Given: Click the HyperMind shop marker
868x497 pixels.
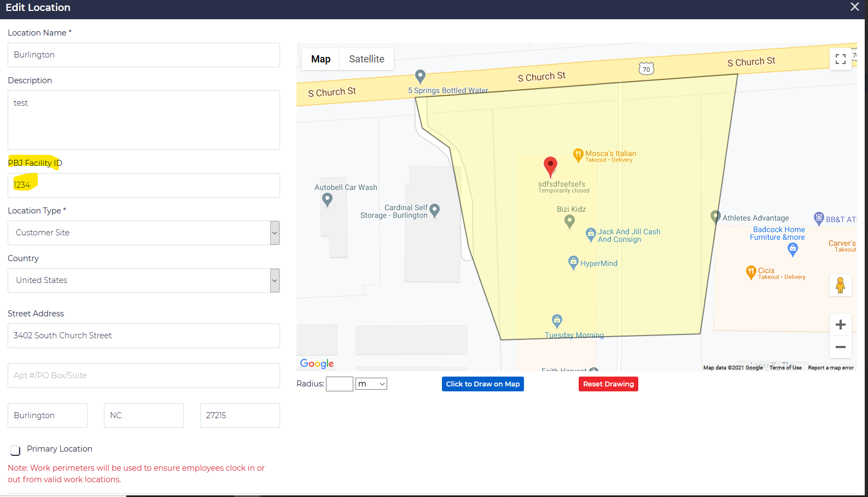Looking at the screenshot, I should [x=573, y=263].
